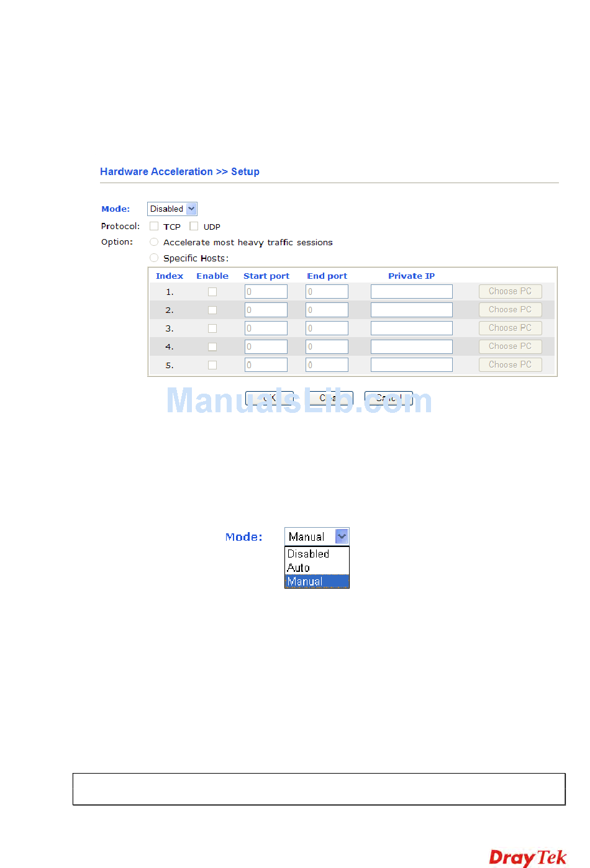590x868 pixels.
Task: Click the Clear button
Action: pos(329,398)
